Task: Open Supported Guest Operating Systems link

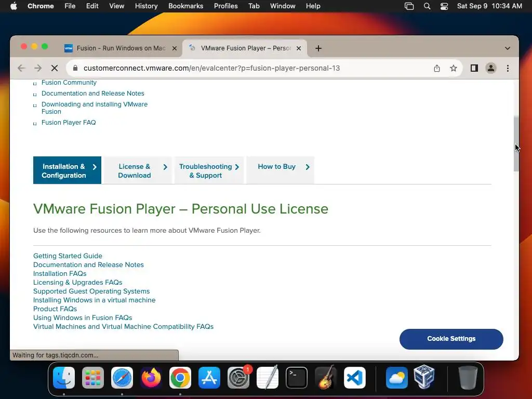Action: pyautogui.click(x=91, y=291)
